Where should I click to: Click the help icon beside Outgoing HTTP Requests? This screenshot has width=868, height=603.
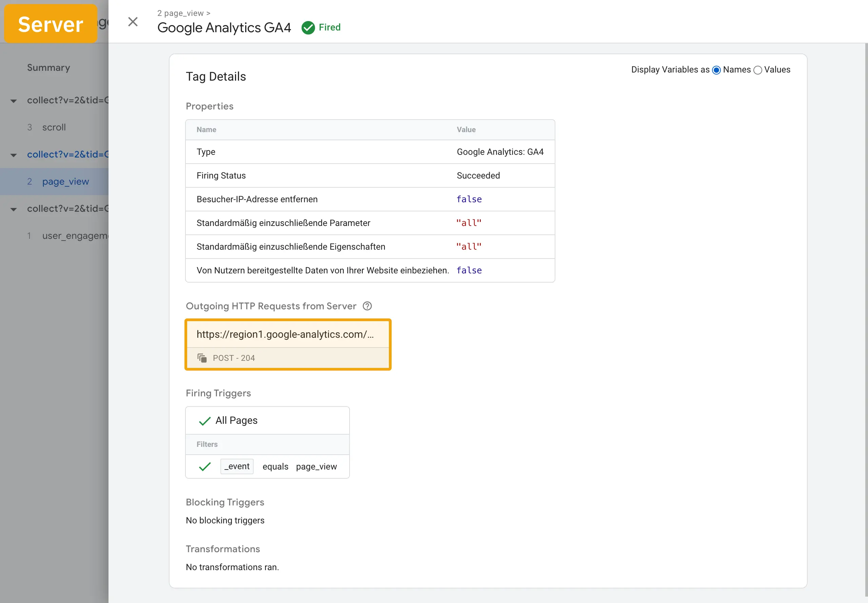367,306
